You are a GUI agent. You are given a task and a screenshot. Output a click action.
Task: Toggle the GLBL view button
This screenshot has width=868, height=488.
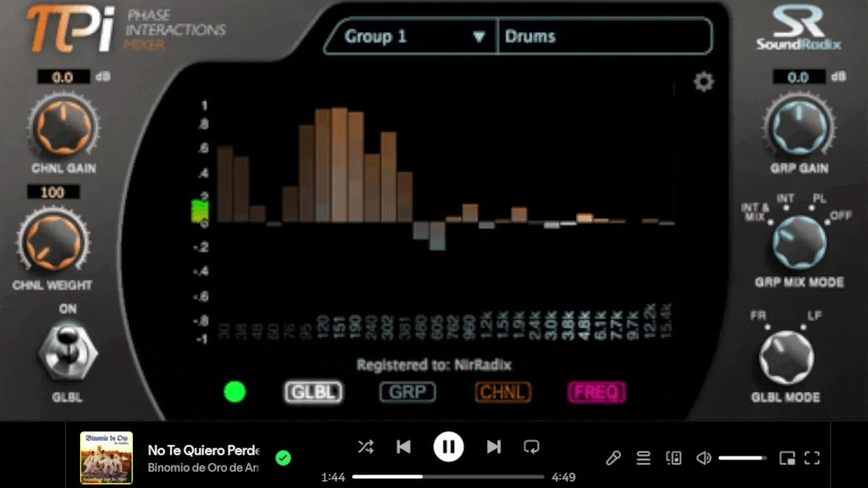click(313, 392)
